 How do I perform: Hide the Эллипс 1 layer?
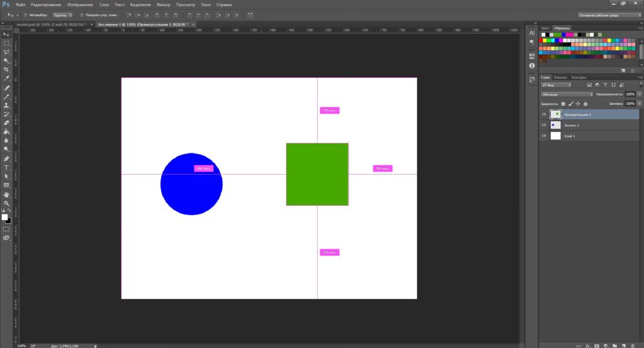[543, 125]
